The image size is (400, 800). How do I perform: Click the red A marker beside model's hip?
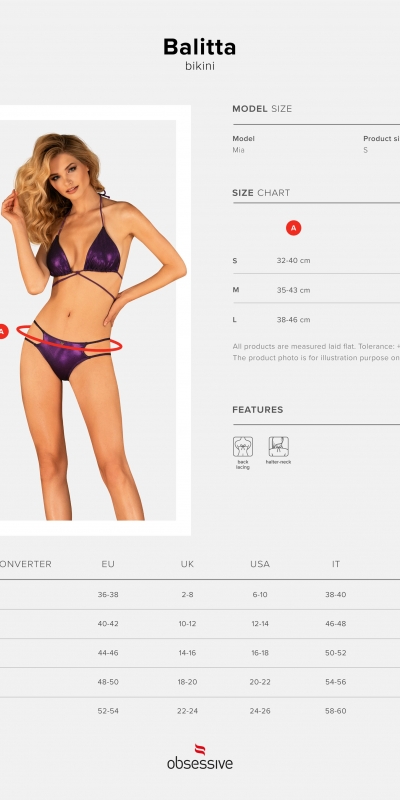tap(3, 331)
